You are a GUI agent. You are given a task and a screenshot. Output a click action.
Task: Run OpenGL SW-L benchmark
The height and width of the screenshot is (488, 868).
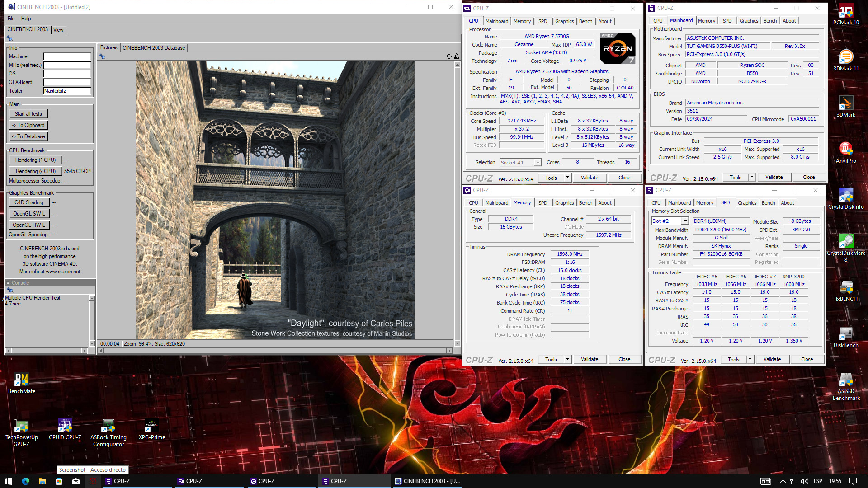29,214
